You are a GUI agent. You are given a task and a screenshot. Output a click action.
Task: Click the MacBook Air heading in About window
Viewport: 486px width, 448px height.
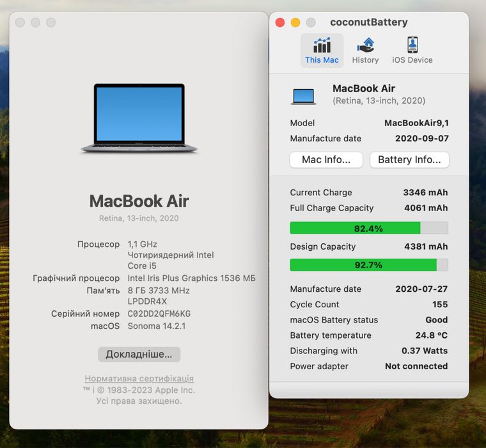139,201
